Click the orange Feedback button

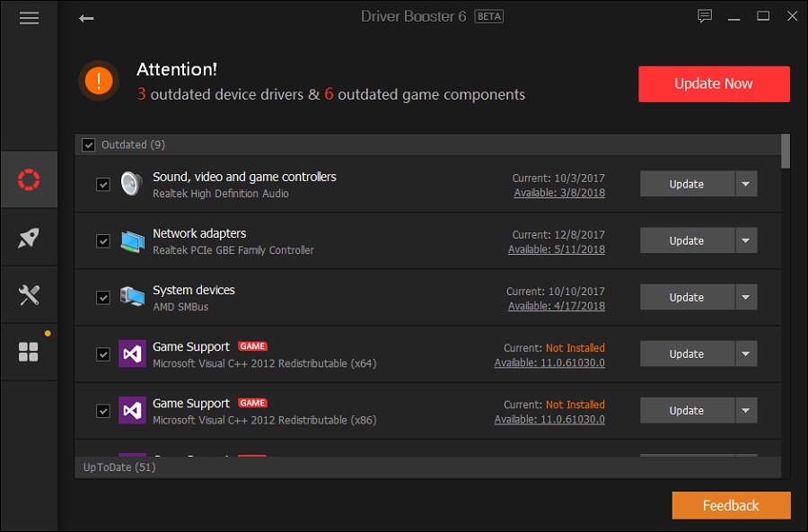pyautogui.click(x=731, y=505)
